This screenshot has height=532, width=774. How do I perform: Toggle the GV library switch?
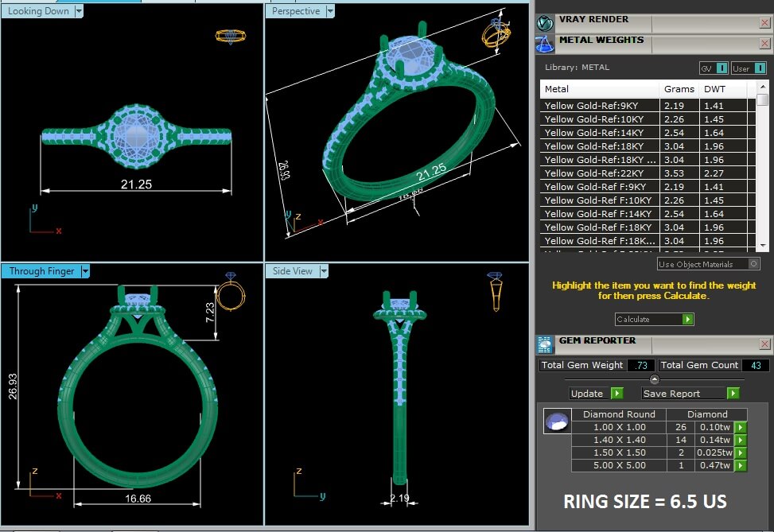[721, 68]
